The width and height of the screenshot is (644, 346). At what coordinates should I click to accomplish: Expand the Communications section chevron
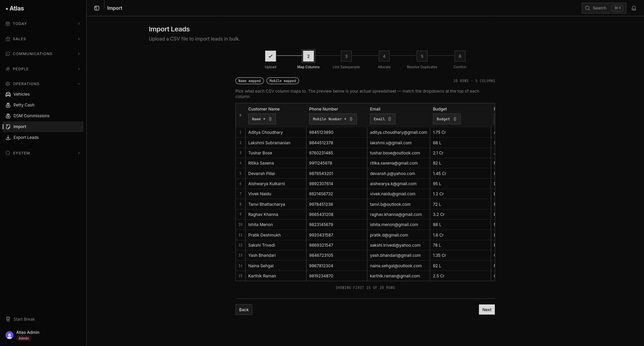pyautogui.click(x=79, y=54)
